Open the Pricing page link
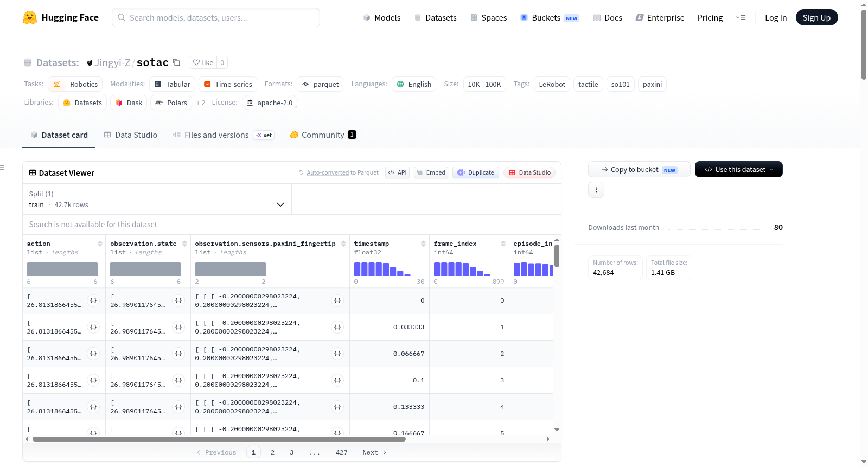 (x=710, y=17)
